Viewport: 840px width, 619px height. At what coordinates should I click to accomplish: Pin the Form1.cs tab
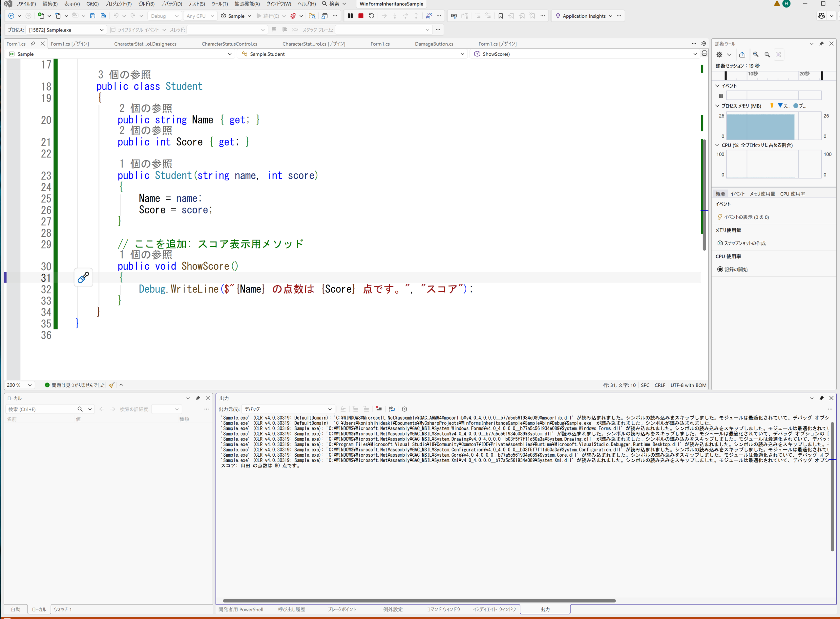[33, 44]
